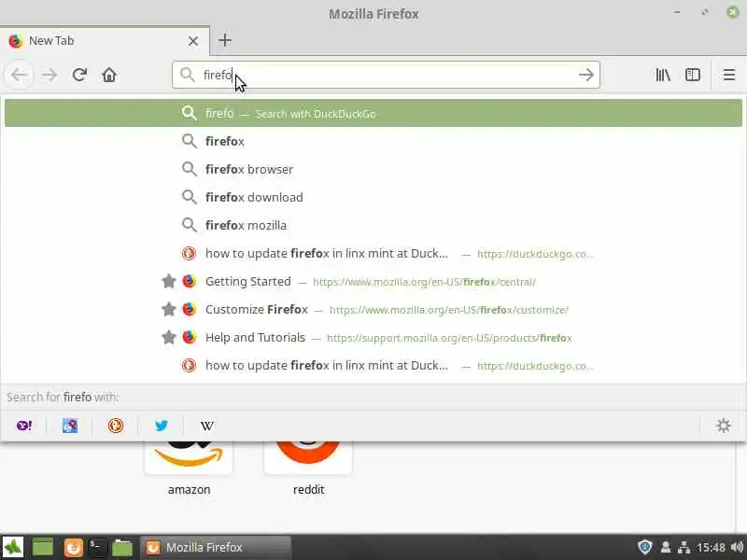This screenshot has height=560, width=747.
Task: Open the Linux Mint start menu
Action: (13, 547)
